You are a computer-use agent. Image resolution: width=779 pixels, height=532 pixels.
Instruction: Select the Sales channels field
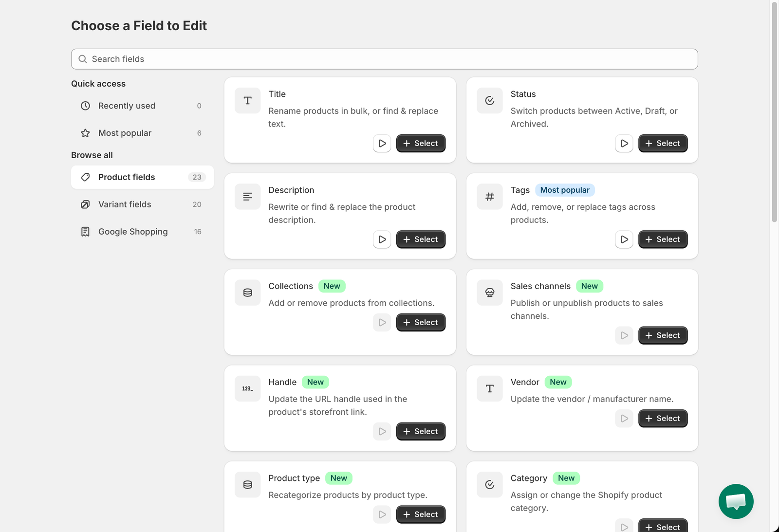(663, 335)
